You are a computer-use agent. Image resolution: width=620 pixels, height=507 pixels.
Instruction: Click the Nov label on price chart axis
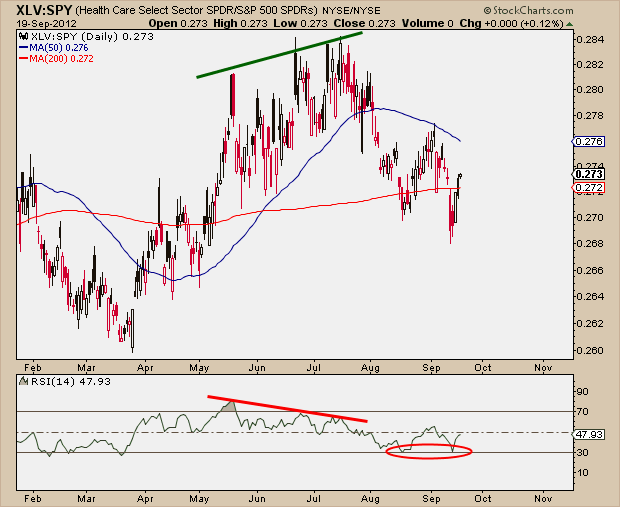(x=543, y=368)
